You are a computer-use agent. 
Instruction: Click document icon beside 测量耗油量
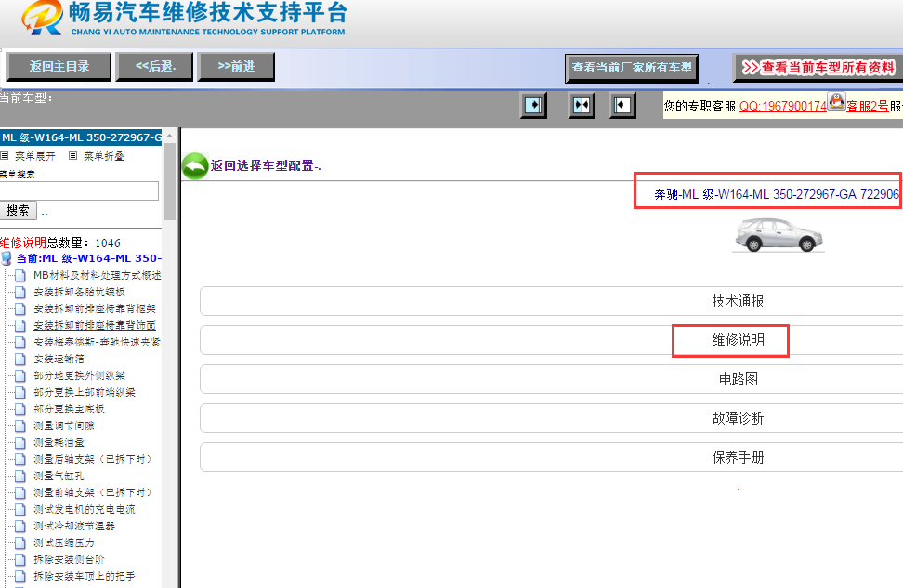[x=20, y=442]
